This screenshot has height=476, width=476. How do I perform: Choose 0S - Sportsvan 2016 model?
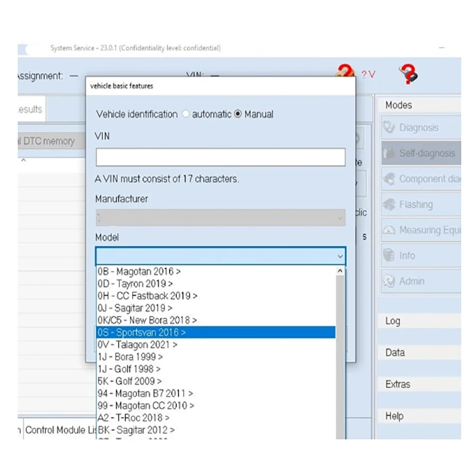216,332
